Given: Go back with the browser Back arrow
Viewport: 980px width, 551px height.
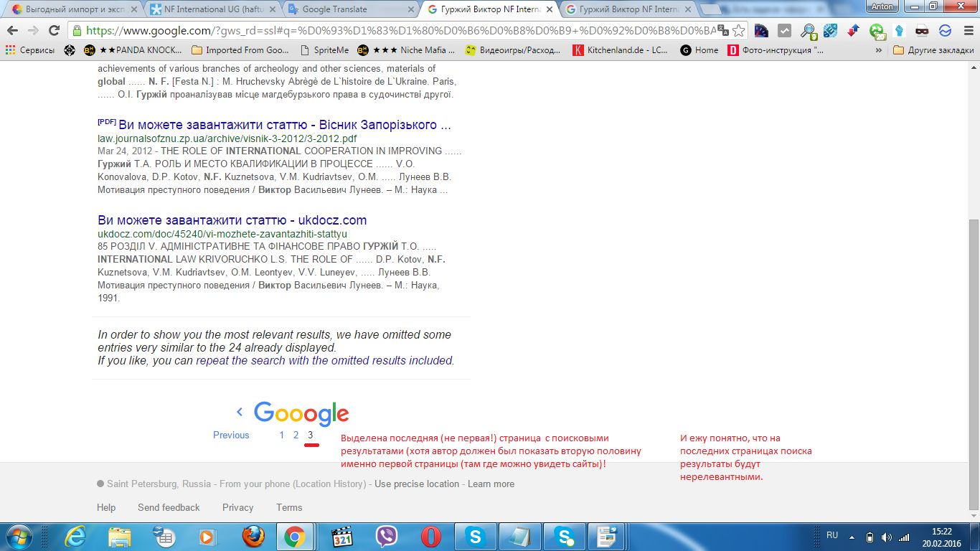Looking at the screenshot, I should pyautogui.click(x=12, y=31).
